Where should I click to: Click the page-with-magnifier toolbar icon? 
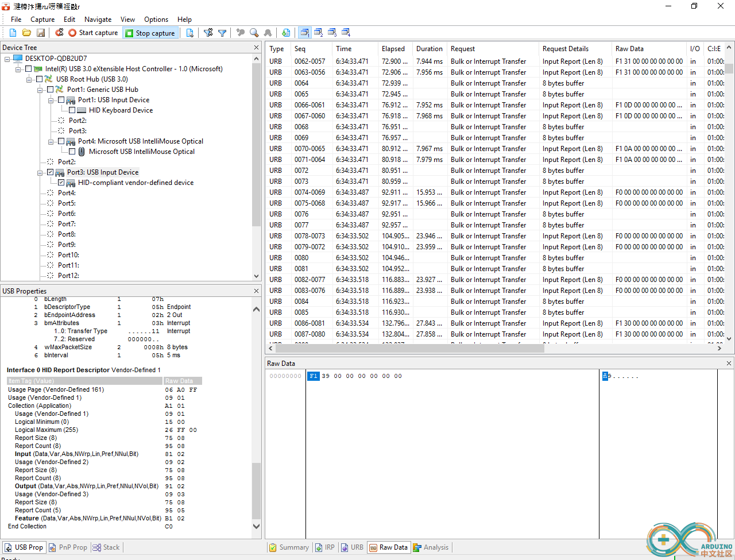click(189, 33)
